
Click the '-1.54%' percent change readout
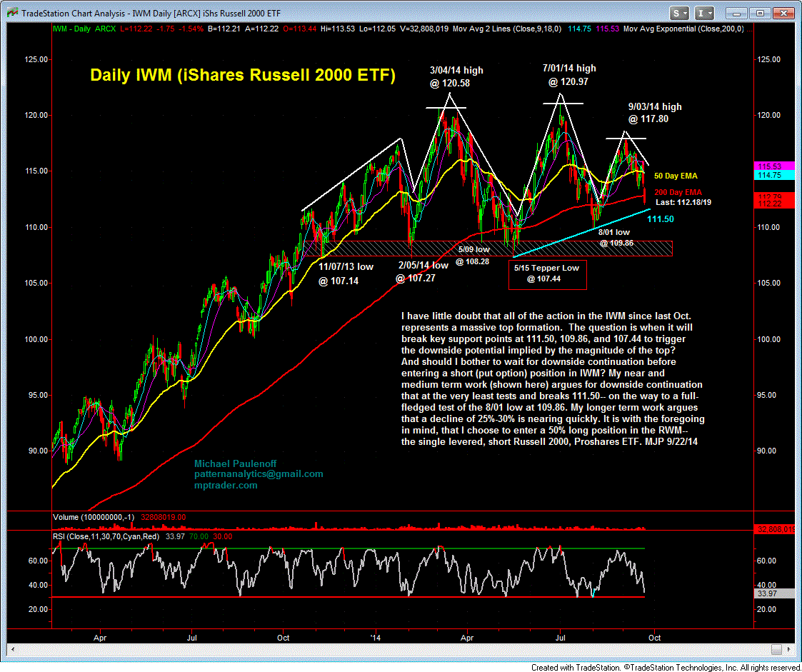point(193,29)
